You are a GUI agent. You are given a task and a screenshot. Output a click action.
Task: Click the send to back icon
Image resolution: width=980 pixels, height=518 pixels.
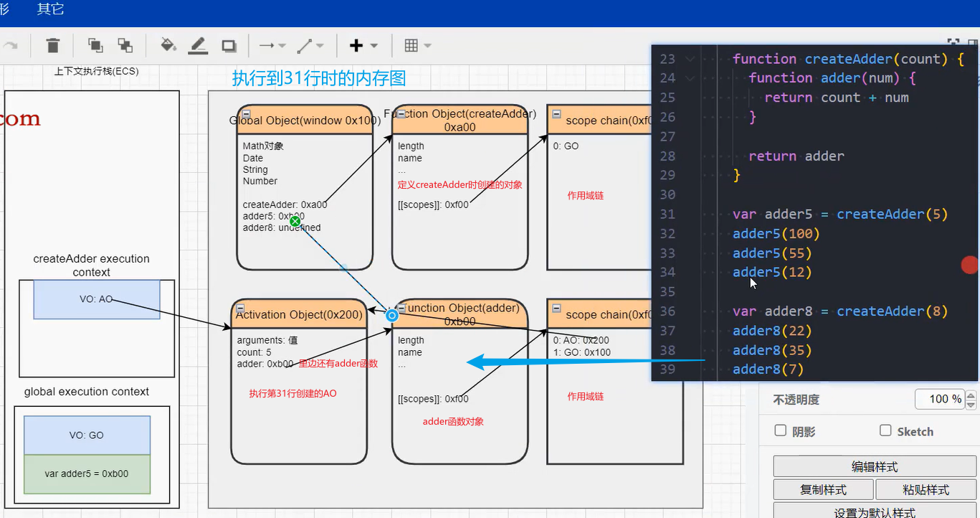pos(125,45)
